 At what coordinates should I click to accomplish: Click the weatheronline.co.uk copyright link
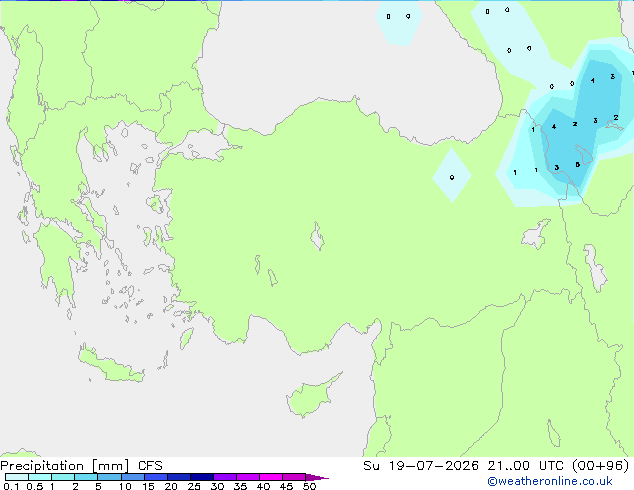[x=550, y=481]
